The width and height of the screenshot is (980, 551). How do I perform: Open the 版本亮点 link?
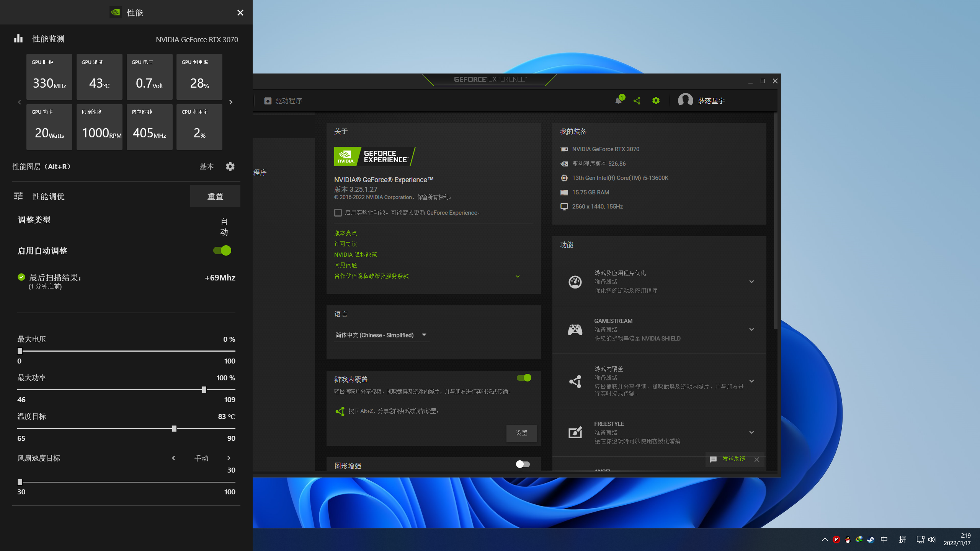345,233
